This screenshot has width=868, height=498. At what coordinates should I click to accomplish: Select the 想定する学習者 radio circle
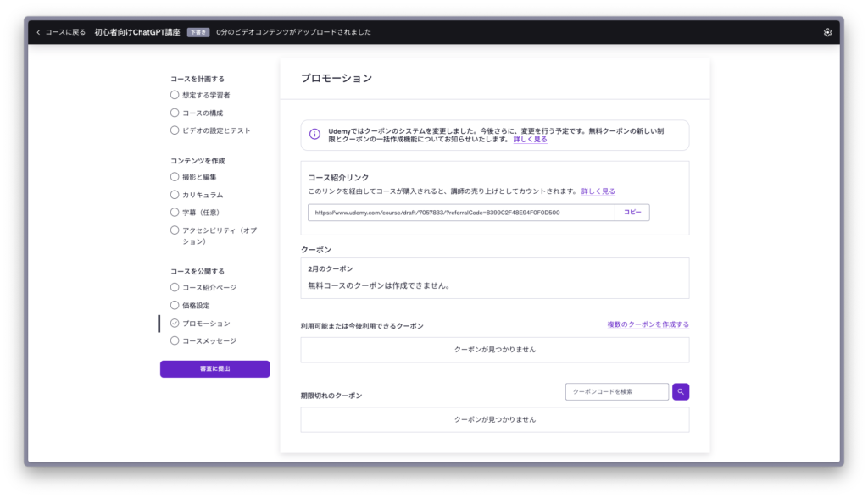click(x=175, y=95)
